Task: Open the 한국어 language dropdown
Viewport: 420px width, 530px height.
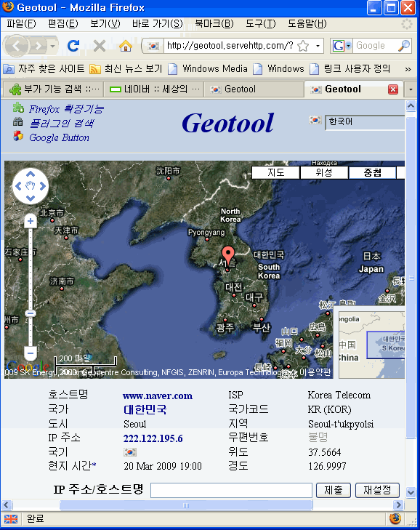Action: pos(365,122)
